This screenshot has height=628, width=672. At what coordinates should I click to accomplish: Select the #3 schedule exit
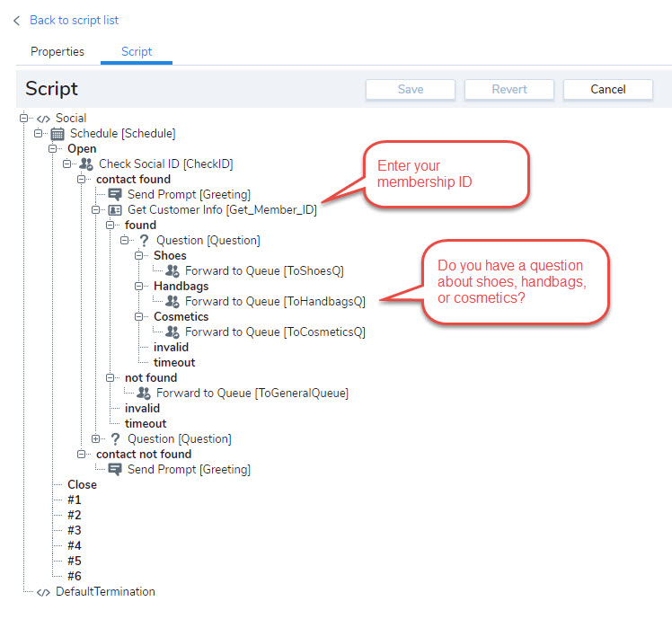(x=75, y=531)
